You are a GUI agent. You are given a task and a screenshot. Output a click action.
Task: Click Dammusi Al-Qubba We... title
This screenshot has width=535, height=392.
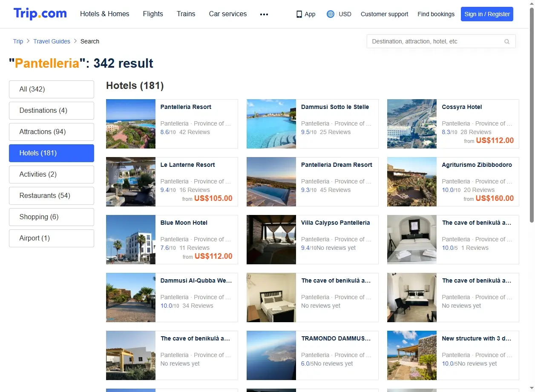196,280
